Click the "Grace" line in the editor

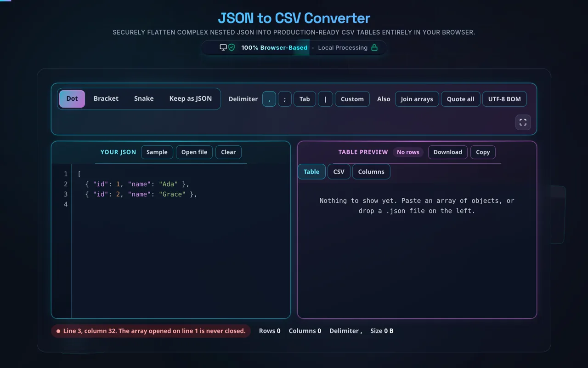coord(141,194)
